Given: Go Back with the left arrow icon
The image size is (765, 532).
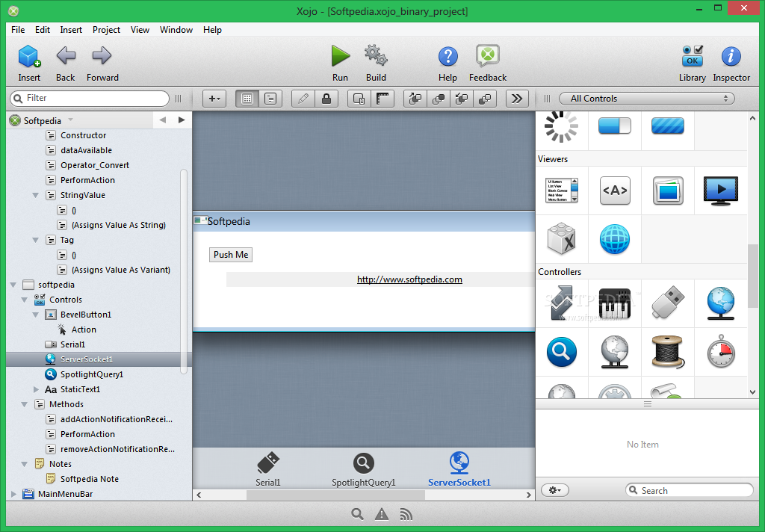Looking at the screenshot, I should tap(66, 55).
